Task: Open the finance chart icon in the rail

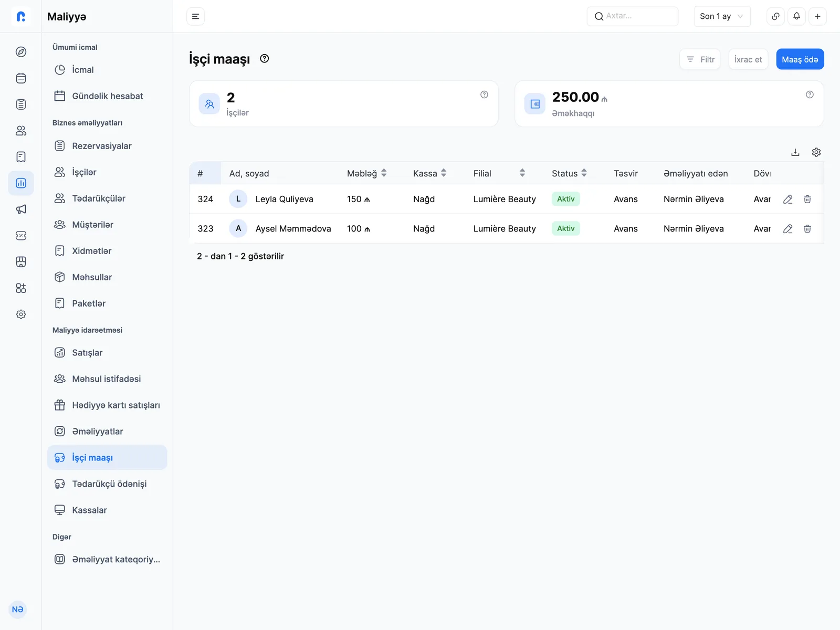Action: coord(21,183)
